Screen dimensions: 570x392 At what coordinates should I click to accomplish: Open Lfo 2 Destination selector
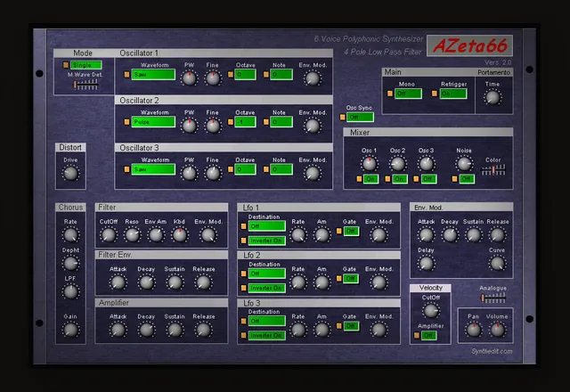(267, 274)
